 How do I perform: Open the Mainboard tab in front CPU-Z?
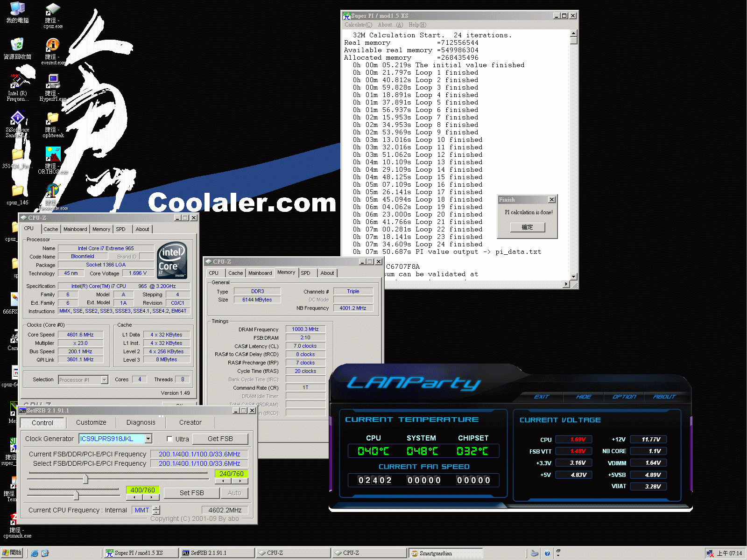(x=260, y=273)
